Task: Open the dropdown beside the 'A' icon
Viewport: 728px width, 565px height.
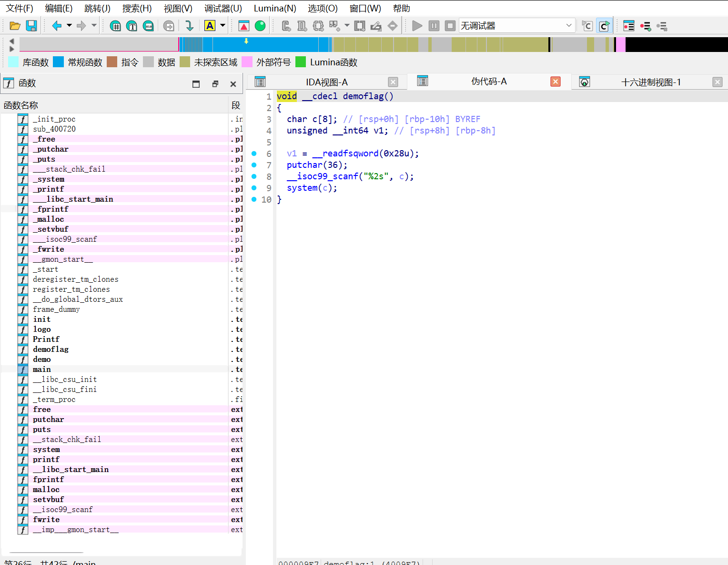Action: (x=222, y=26)
